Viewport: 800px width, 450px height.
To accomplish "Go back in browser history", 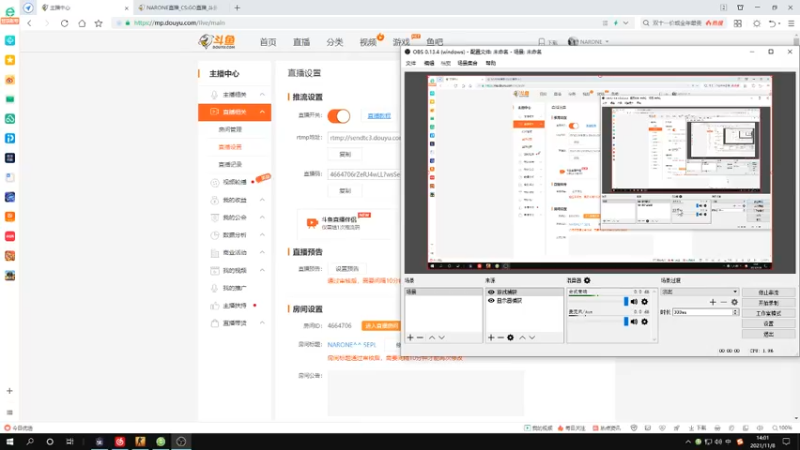I will 30,23.
